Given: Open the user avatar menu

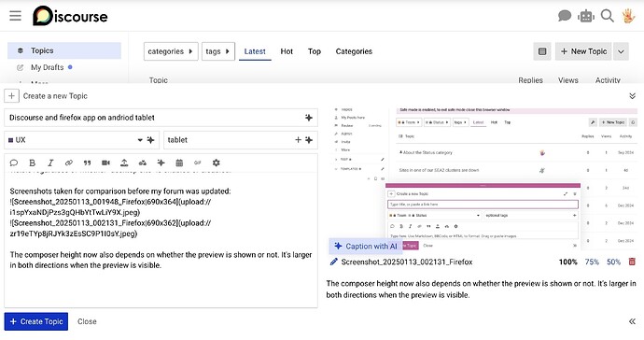Looking at the screenshot, I should pyautogui.click(x=628, y=16).
